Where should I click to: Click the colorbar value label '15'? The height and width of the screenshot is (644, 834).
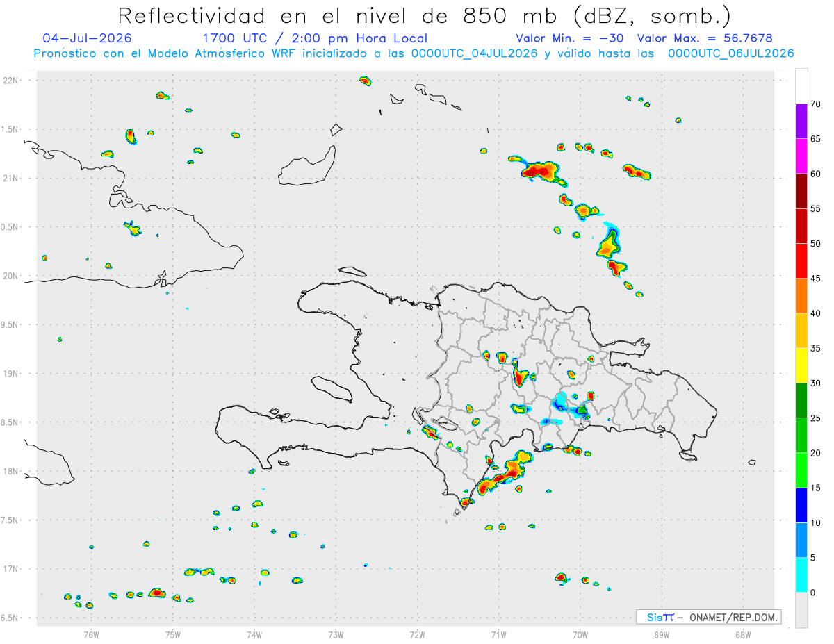[x=815, y=488]
